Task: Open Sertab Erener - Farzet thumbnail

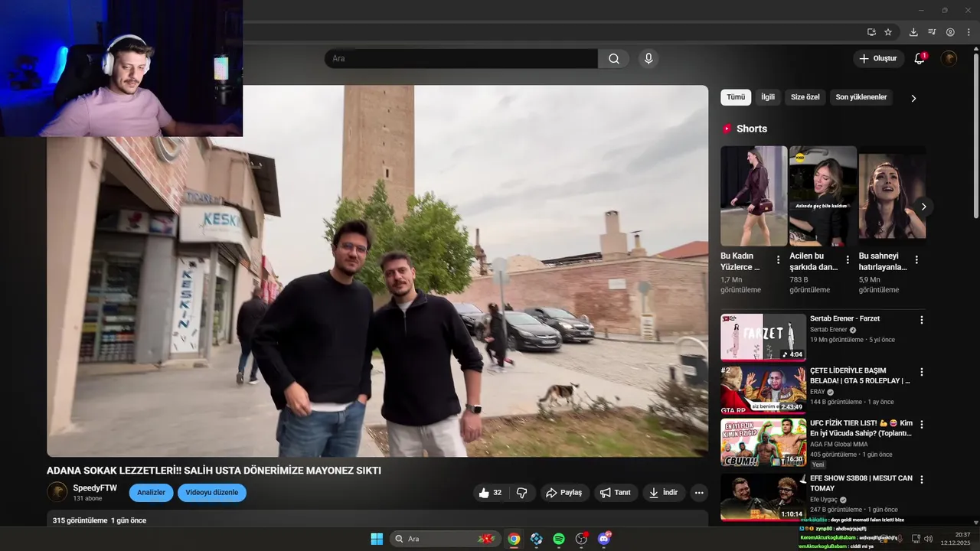Action: [x=763, y=337]
